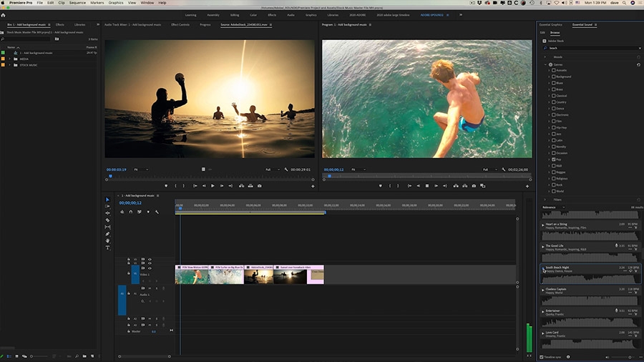This screenshot has width=644, height=362.
Task: Toggle Linked Selection in timeline header
Action: click(x=140, y=212)
